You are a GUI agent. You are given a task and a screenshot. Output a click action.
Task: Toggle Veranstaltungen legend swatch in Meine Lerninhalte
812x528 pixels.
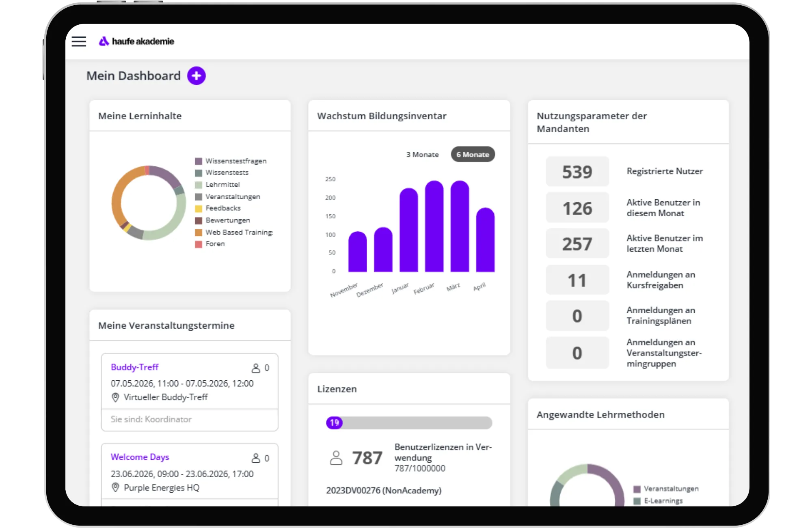point(199,197)
